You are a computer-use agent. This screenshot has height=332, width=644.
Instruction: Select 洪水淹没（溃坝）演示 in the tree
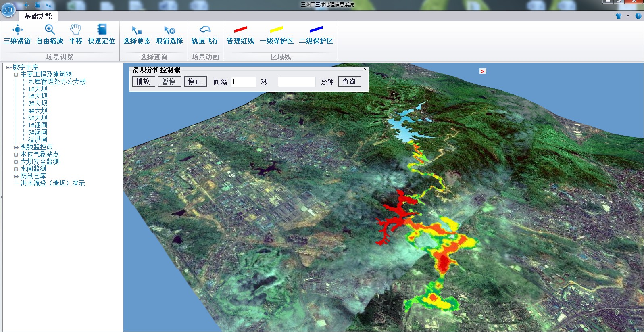[x=52, y=184]
